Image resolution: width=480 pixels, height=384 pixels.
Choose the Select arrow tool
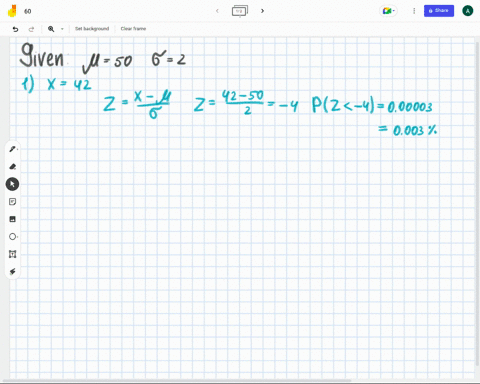point(12,184)
